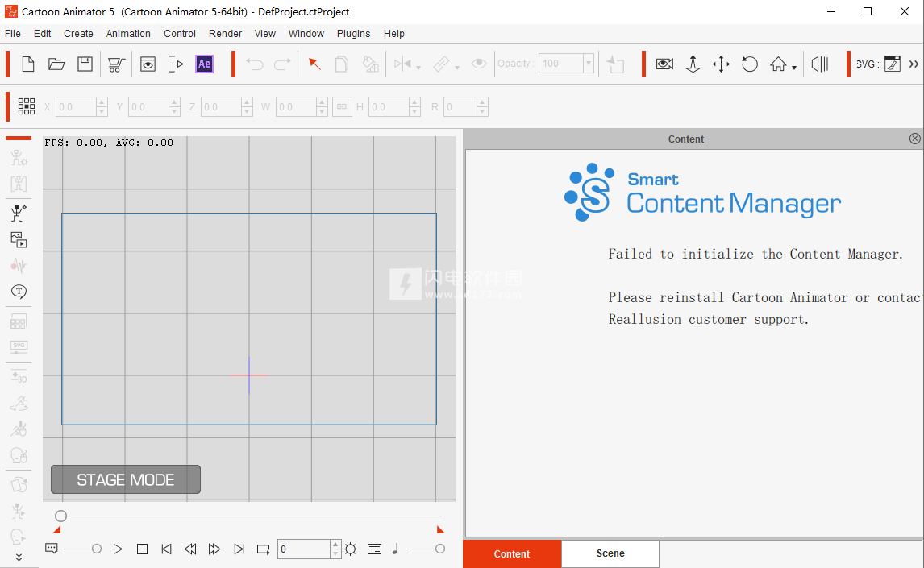This screenshot has width=924, height=568.
Task: Close the Content panel
Action: pyautogui.click(x=914, y=139)
